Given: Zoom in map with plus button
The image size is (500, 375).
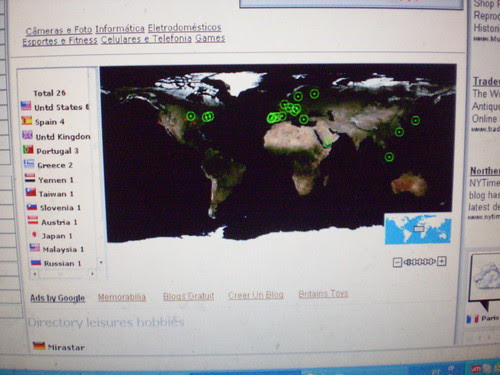Looking at the screenshot, I should [x=442, y=261].
